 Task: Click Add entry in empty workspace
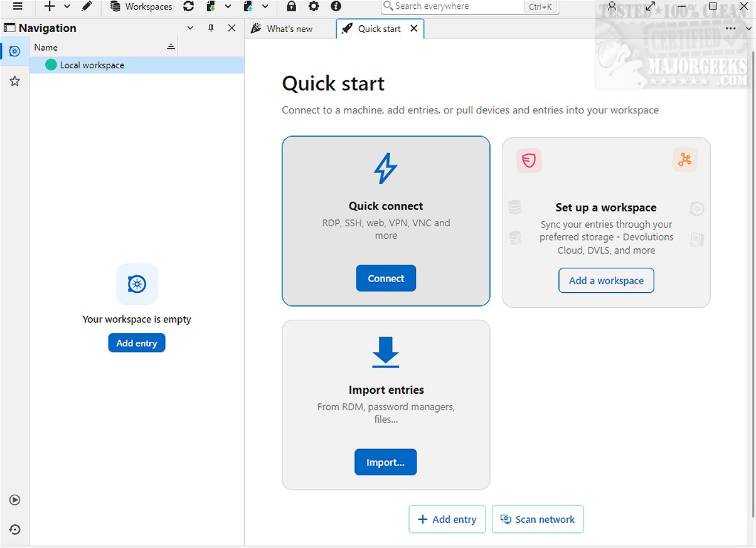(137, 343)
